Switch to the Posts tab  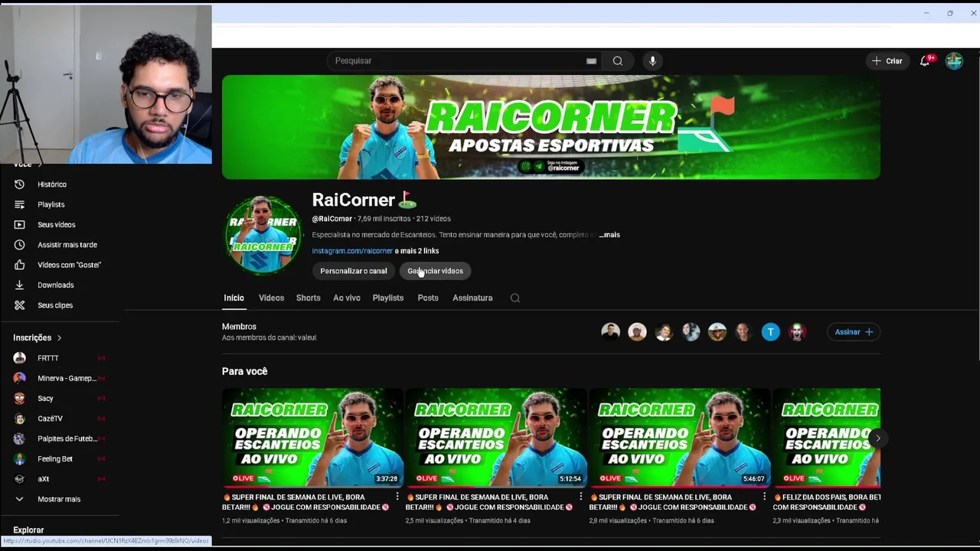pyautogui.click(x=428, y=298)
